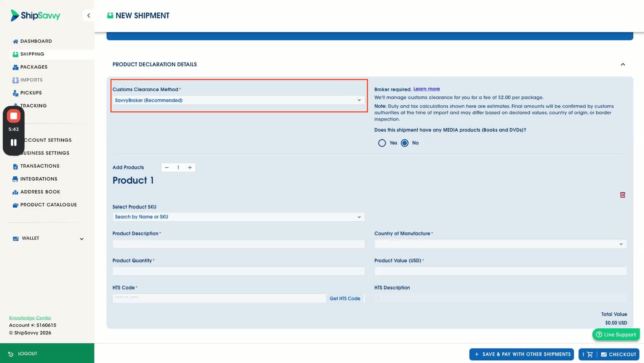Click the Address Book icon

pos(15,192)
